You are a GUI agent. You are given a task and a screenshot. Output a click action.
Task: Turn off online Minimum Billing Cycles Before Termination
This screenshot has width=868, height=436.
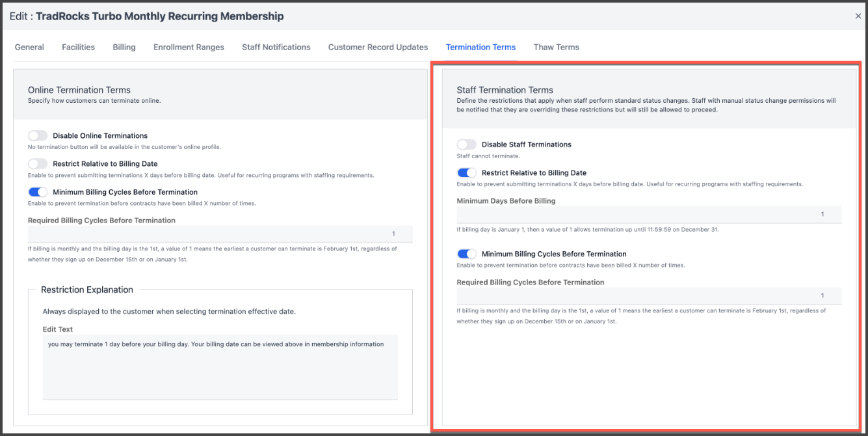point(38,192)
